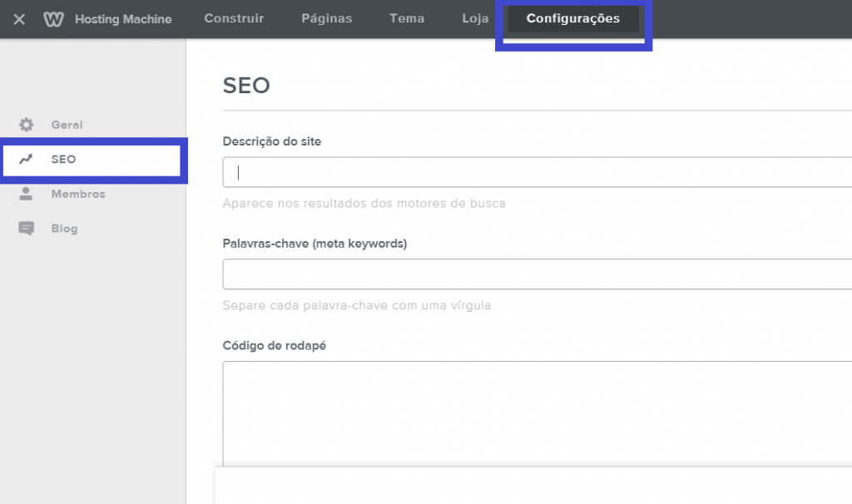Open the Configurações tab
The image size is (852, 504).
tap(573, 17)
